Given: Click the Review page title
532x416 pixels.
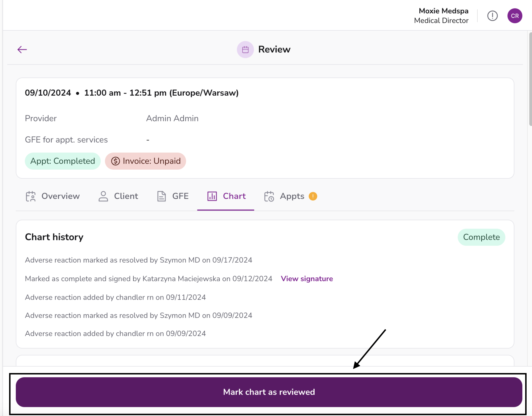Looking at the screenshot, I should 274,50.
